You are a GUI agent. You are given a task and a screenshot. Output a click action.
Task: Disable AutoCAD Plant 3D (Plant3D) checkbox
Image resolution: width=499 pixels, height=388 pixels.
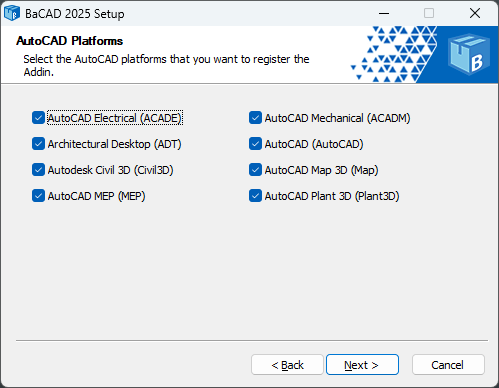pos(255,196)
